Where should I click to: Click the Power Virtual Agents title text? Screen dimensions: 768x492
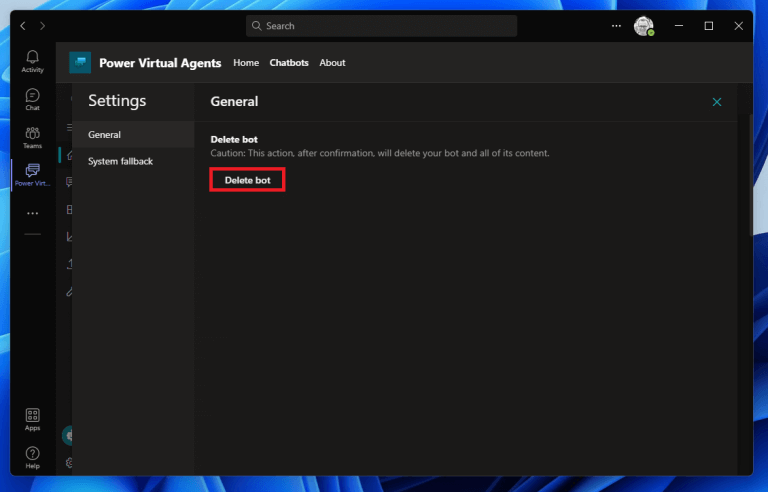pos(160,63)
